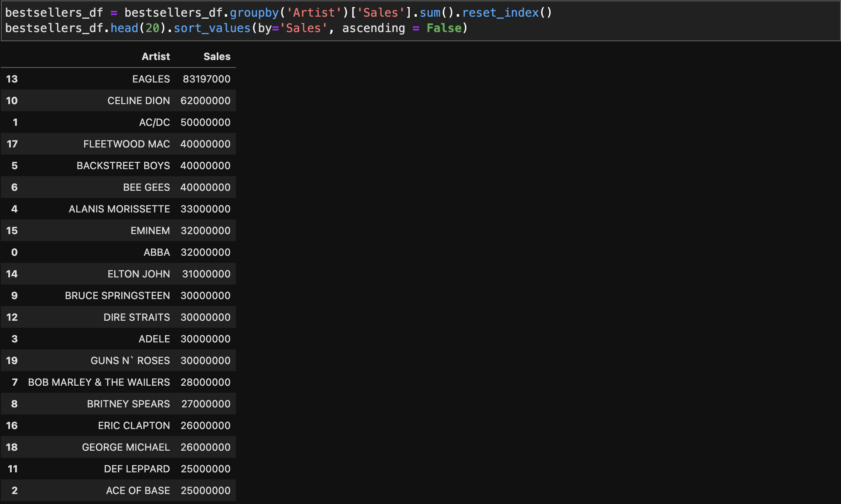Click the DIRE STRAITS artist cell
The height and width of the screenshot is (504, 841).
pos(137,317)
